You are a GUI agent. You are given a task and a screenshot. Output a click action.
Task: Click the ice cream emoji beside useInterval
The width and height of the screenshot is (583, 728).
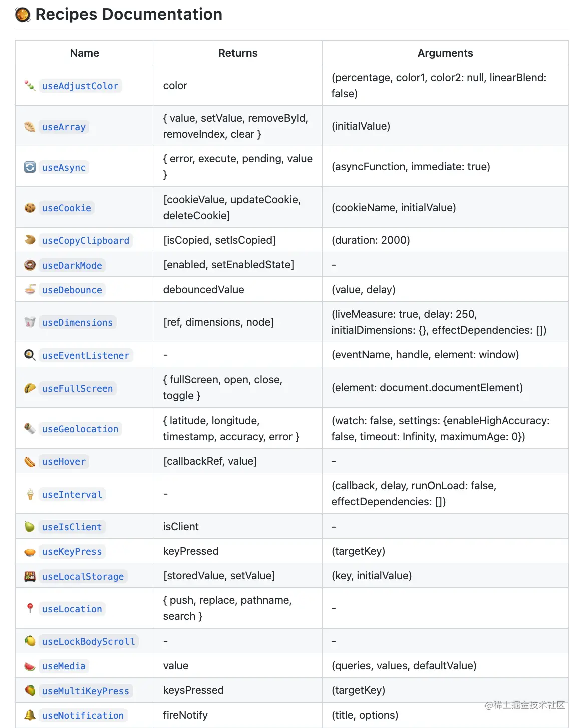pos(30,494)
